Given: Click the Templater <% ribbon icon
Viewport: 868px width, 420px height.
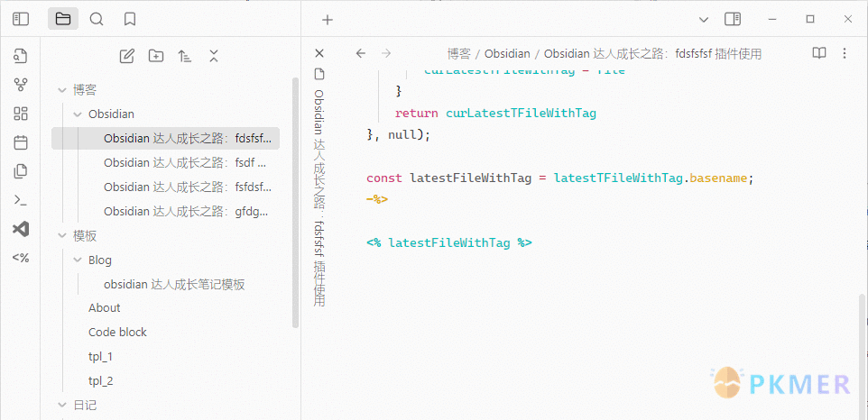Looking at the screenshot, I should click(x=21, y=258).
